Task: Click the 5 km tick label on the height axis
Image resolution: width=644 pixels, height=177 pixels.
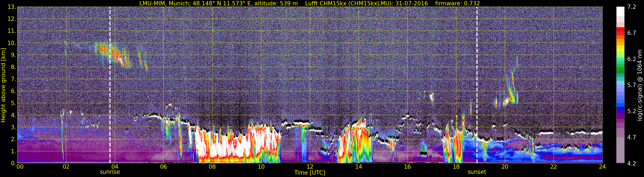Action: point(13,103)
